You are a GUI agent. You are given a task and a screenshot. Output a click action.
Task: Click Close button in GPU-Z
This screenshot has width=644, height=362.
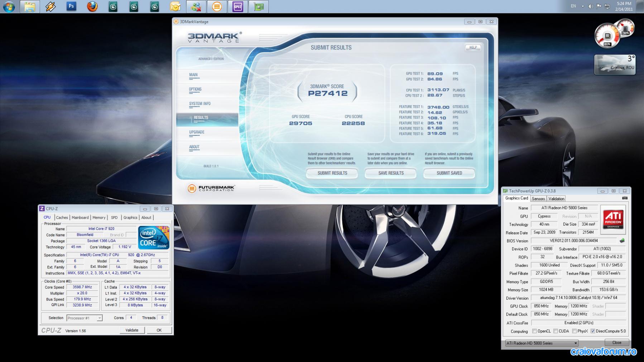[616, 343]
